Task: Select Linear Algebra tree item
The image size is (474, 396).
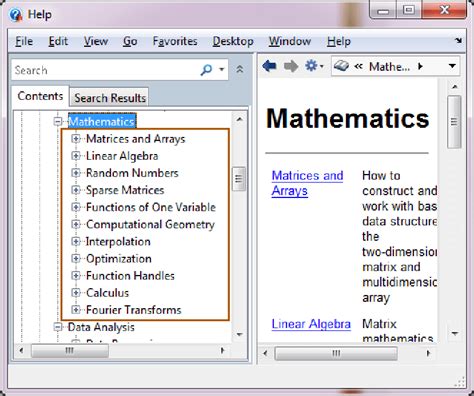Action: pyautogui.click(x=122, y=156)
